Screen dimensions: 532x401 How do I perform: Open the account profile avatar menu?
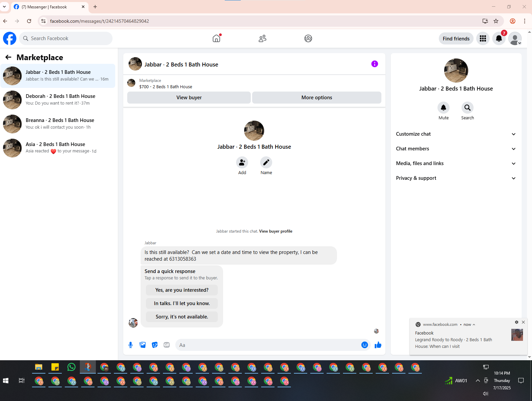(x=515, y=38)
